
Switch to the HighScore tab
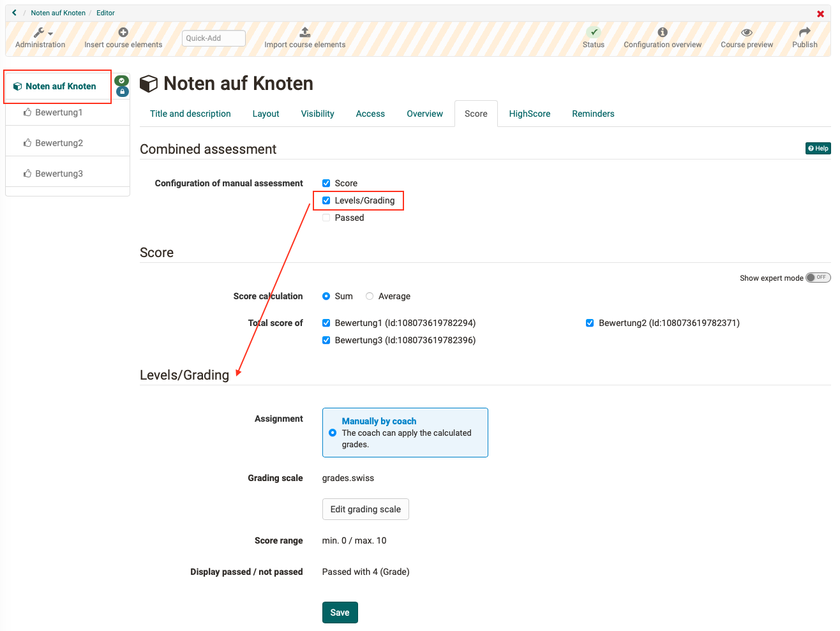pyautogui.click(x=529, y=113)
